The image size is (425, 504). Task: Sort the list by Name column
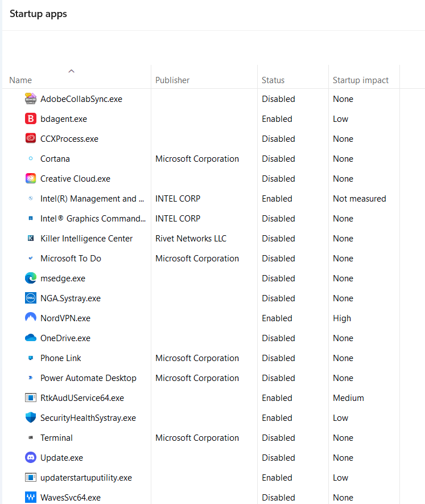tap(20, 80)
